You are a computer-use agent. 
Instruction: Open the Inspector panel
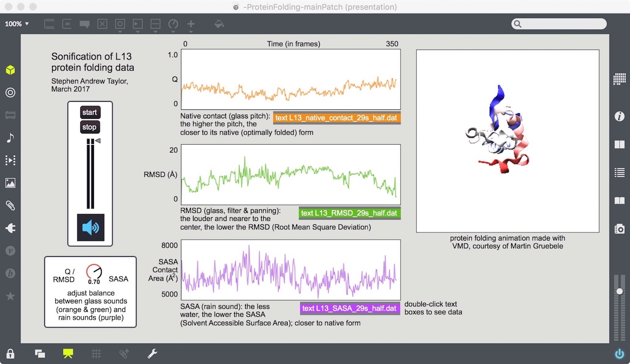pyautogui.click(x=619, y=116)
